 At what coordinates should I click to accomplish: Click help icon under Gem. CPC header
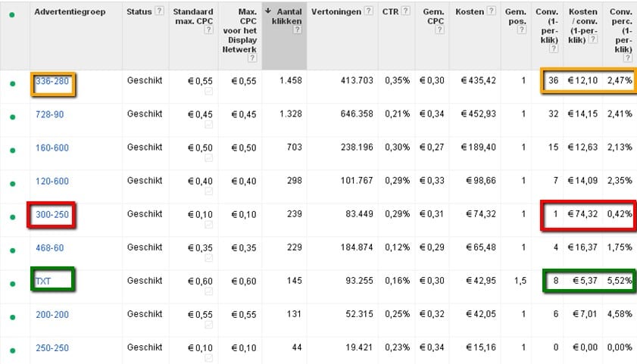point(439,30)
